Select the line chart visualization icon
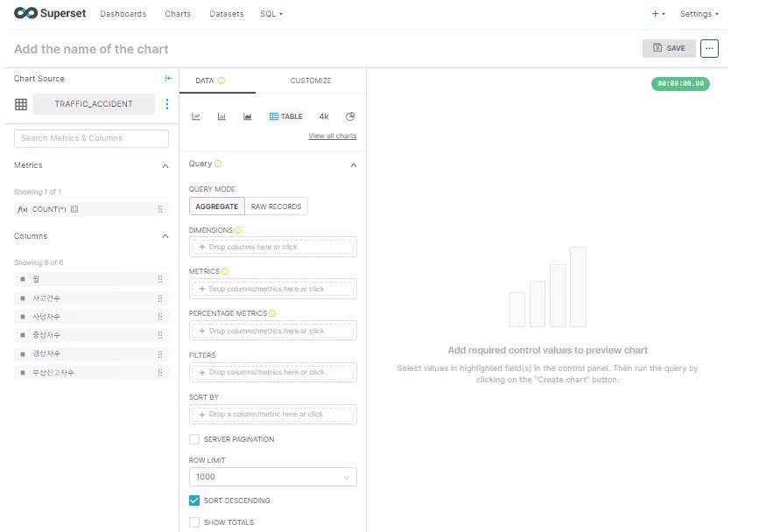 [196, 116]
